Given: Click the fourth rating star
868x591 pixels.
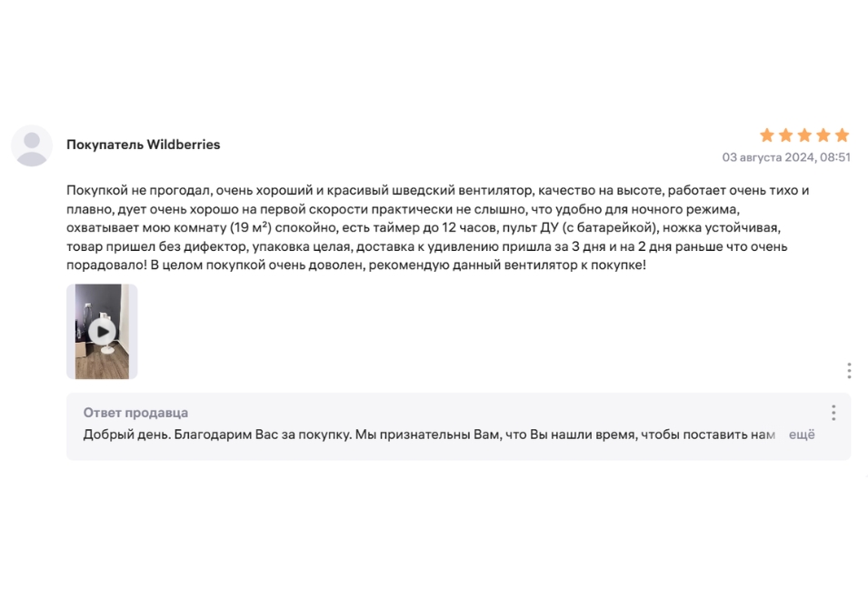Looking at the screenshot, I should [823, 135].
